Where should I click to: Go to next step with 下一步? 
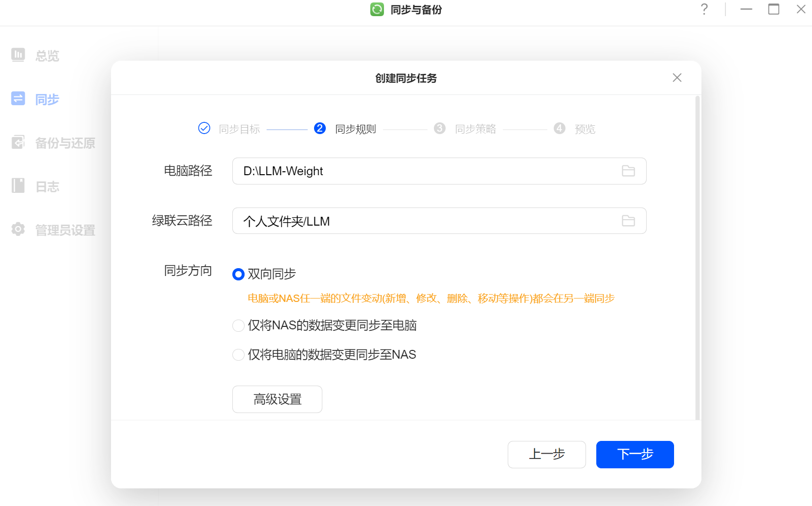(x=634, y=455)
